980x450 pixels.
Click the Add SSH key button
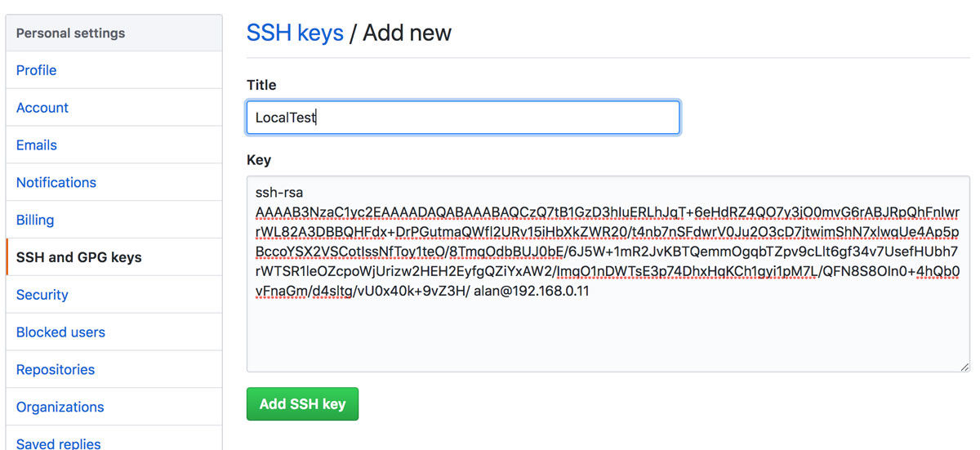(302, 404)
